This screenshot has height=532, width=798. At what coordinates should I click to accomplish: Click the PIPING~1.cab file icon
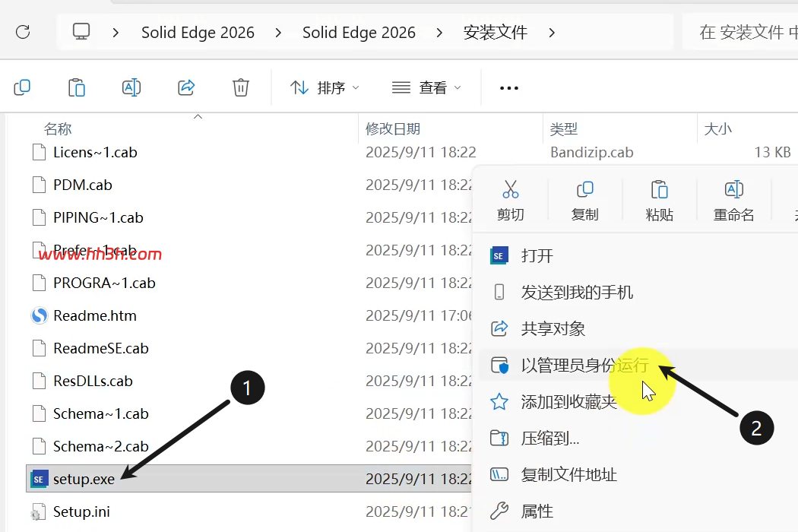coord(40,217)
